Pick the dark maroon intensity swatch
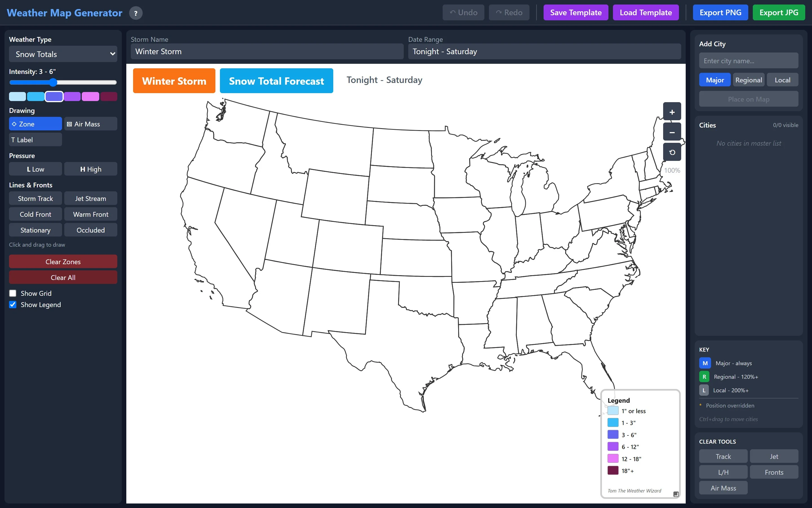812x508 pixels. 109,97
